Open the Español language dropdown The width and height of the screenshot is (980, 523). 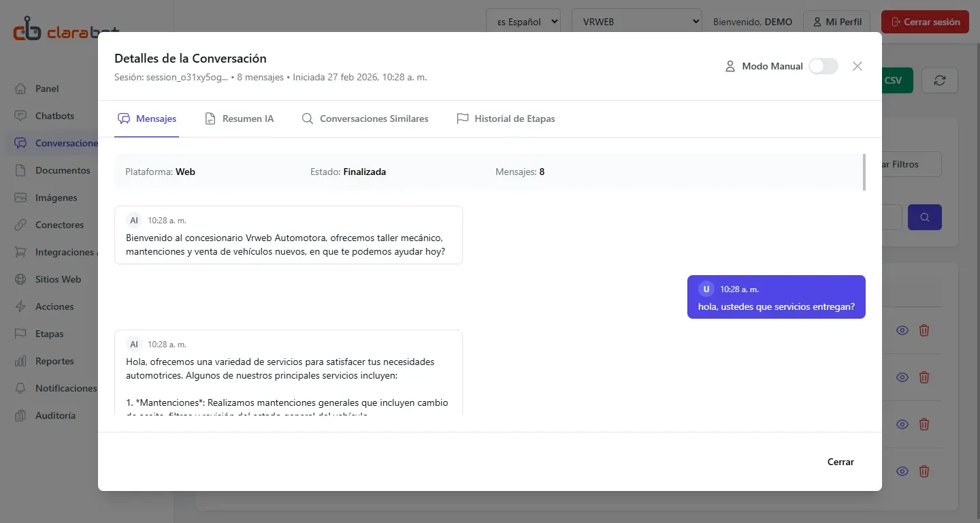point(523,22)
